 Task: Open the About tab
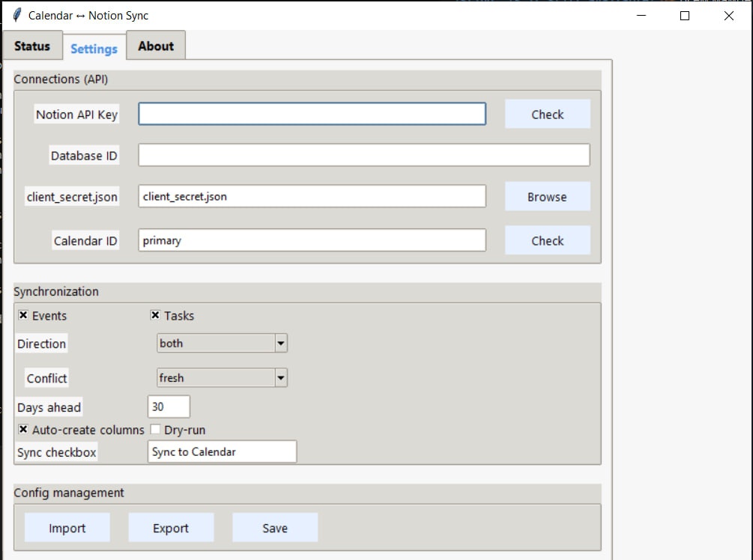click(156, 46)
